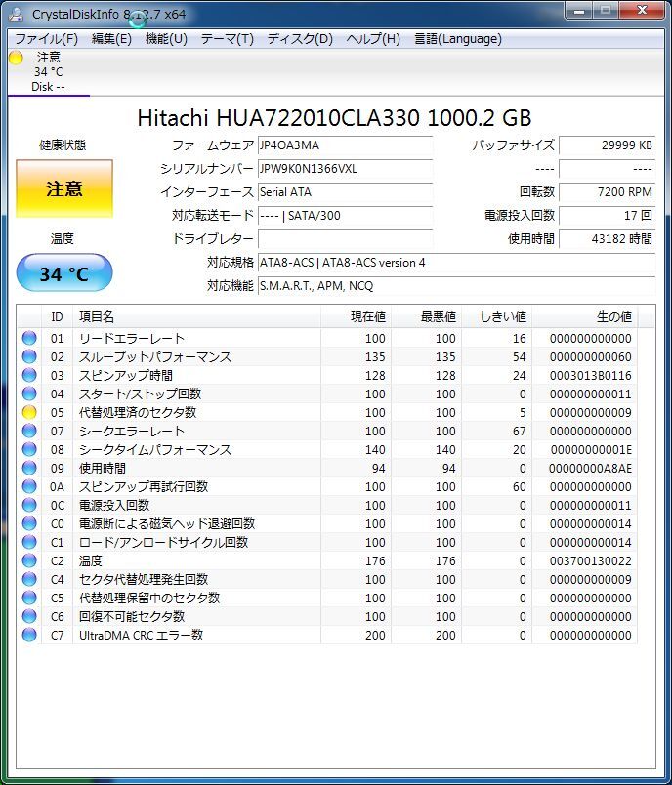Click the バッファサイズ value 29999 KB

pyautogui.click(x=607, y=145)
